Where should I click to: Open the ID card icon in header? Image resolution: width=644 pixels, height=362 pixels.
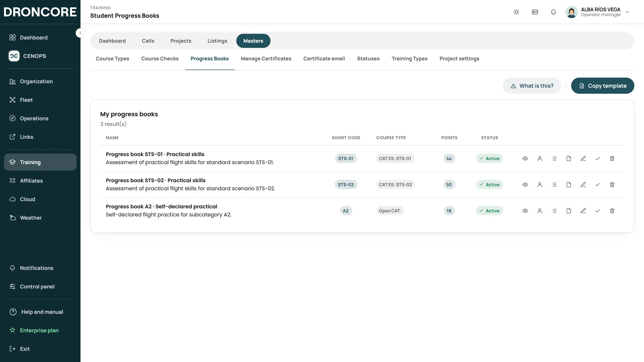(535, 12)
